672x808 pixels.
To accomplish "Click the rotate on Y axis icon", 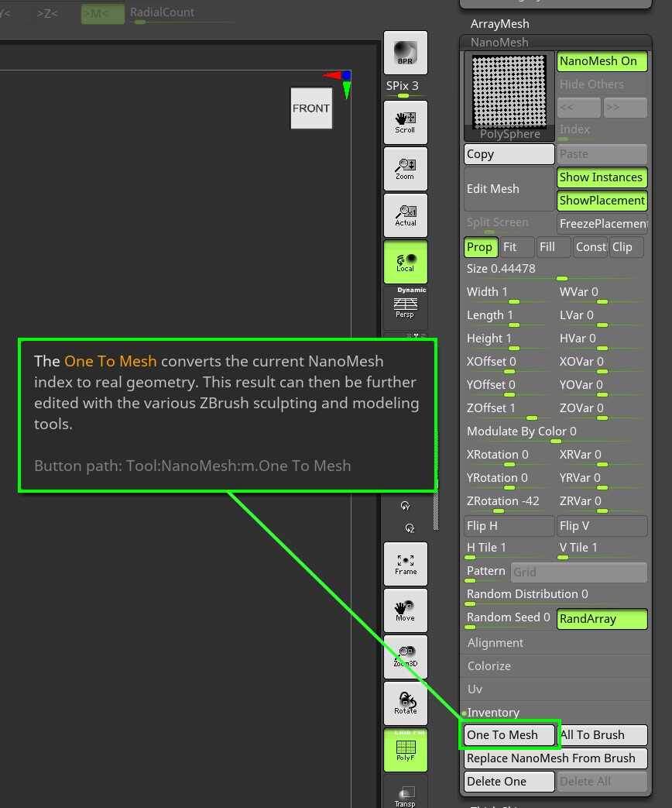I will (x=405, y=506).
